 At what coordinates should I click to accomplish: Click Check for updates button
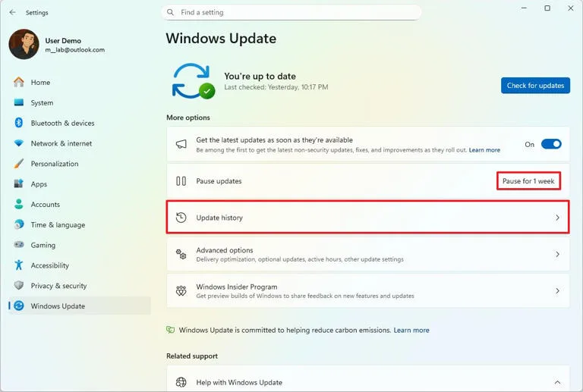tap(535, 86)
